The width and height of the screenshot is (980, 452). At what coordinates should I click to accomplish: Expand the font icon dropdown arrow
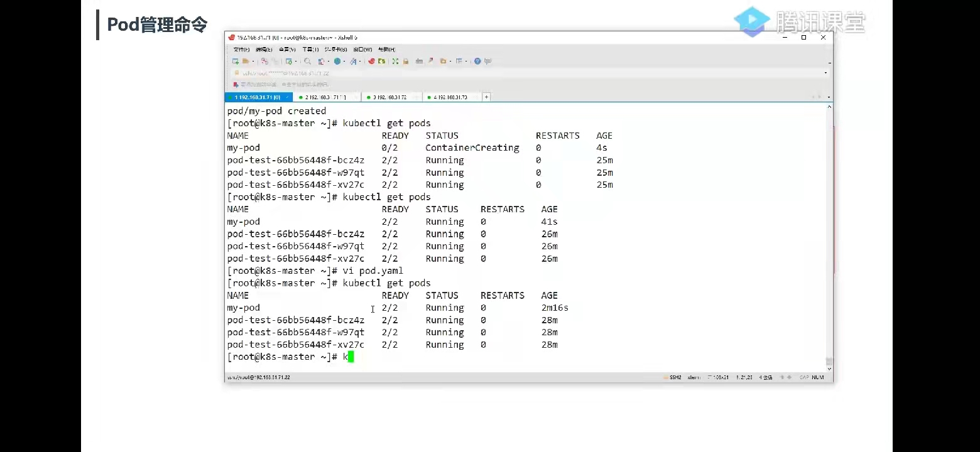pyautogui.click(x=360, y=62)
